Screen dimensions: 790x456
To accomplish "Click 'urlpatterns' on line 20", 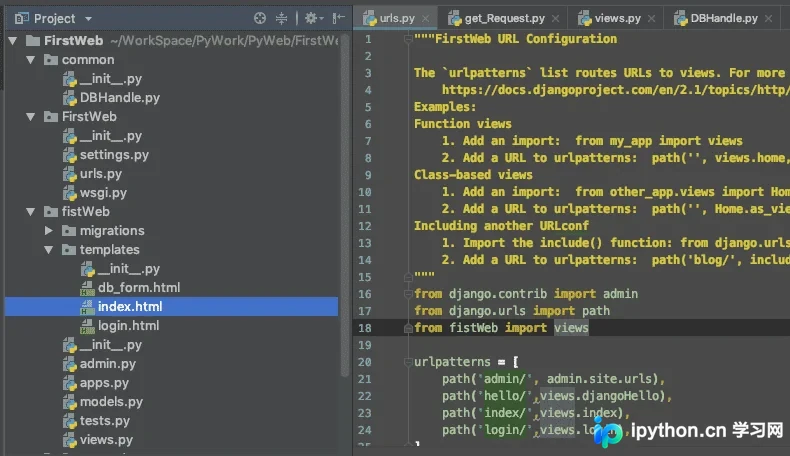I will pos(452,362).
